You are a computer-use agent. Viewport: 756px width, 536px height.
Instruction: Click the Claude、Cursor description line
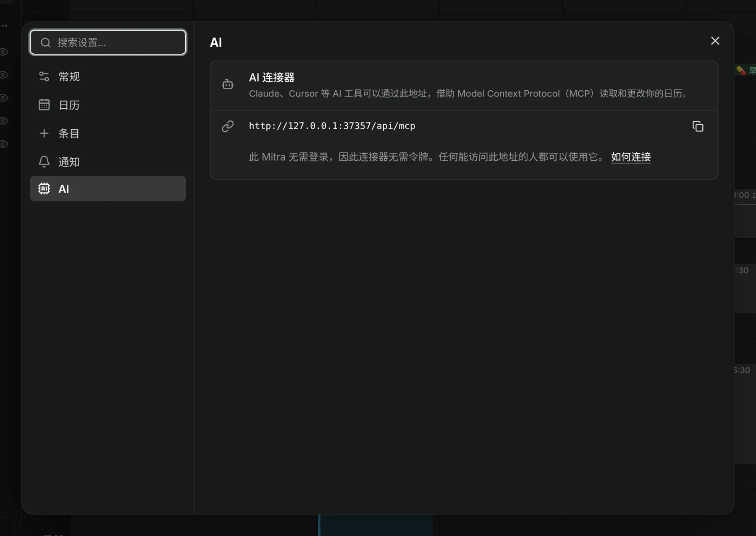tap(470, 94)
